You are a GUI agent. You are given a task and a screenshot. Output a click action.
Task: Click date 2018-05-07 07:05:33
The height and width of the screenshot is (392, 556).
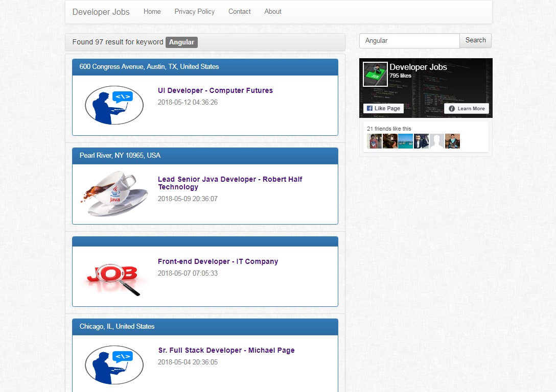coord(188,274)
